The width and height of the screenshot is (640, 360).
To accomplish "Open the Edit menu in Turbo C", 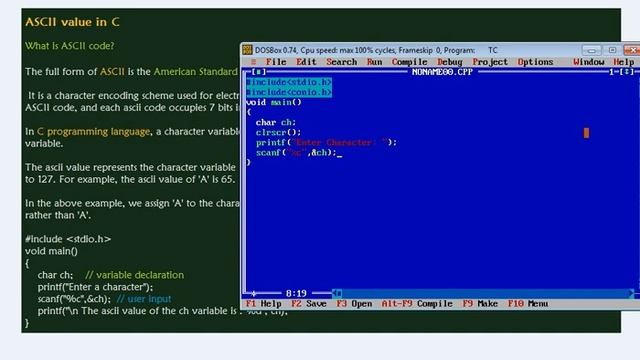I will [306, 62].
